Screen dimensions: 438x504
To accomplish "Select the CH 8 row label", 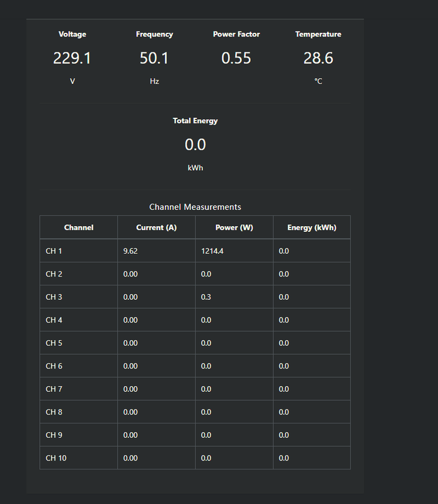I will 54,412.
